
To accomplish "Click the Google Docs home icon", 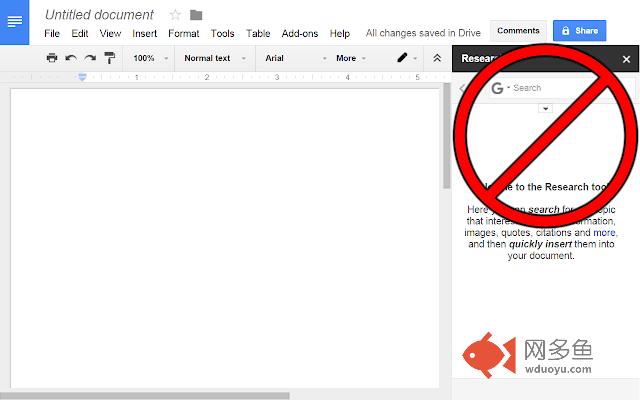I will pos(14,22).
